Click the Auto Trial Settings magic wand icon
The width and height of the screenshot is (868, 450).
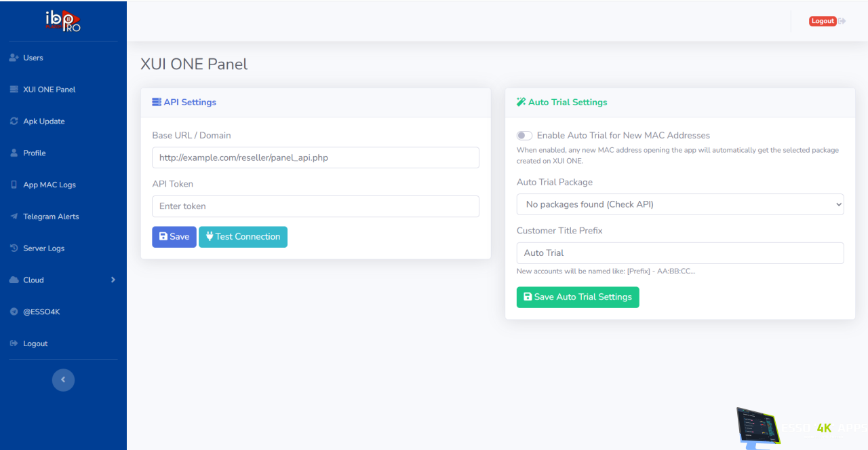pos(521,102)
